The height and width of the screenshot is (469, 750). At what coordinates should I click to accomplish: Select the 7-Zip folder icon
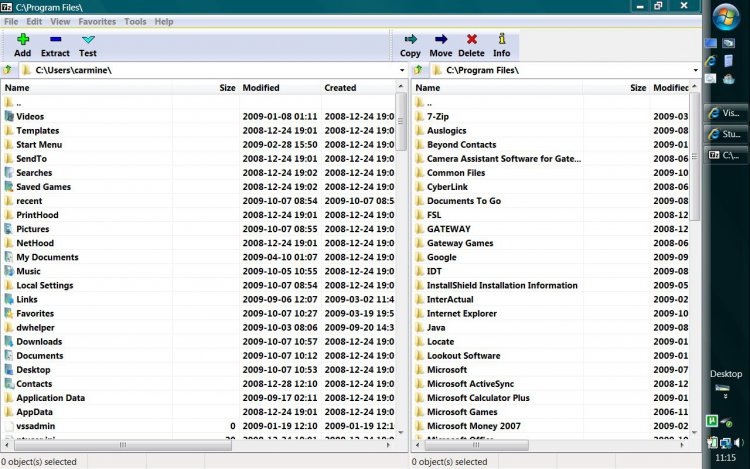(x=419, y=116)
